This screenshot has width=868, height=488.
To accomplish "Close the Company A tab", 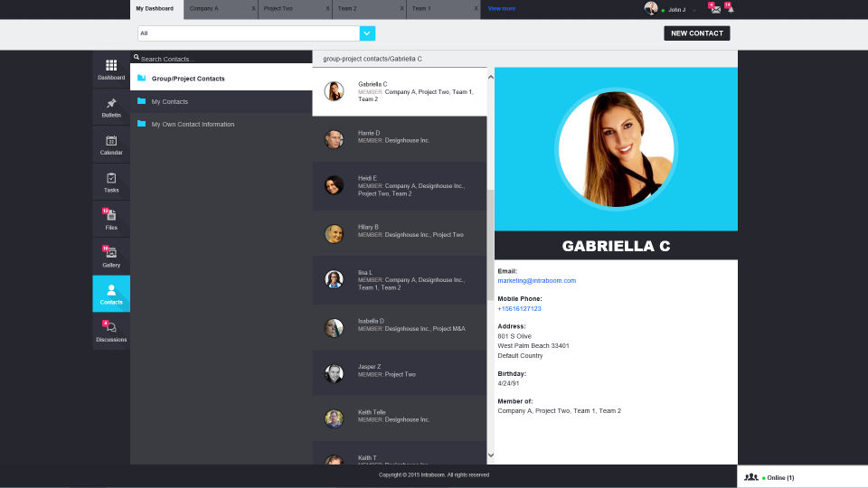I will pos(253,9).
